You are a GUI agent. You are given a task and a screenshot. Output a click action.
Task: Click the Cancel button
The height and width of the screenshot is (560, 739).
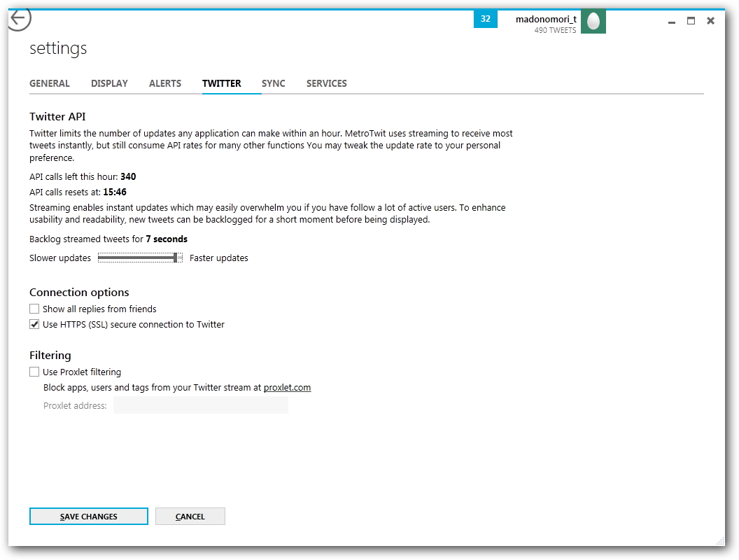pyautogui.click(x=190, y=516)
